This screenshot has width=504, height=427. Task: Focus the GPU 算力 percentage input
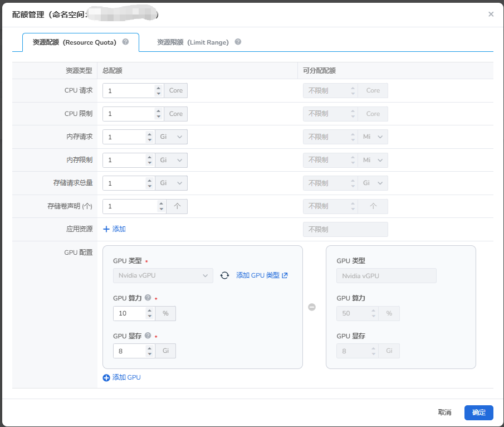pyautogui.click(x=130, y=313)
